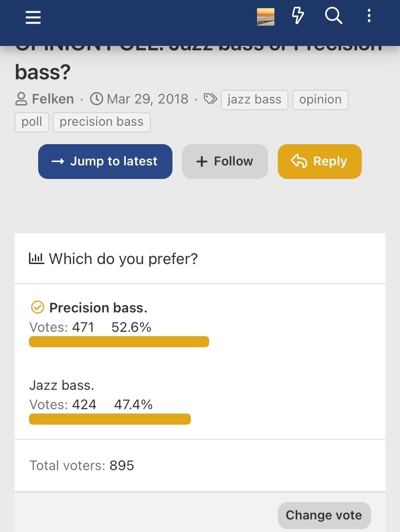Select the precision bass tag

point(102,122)
